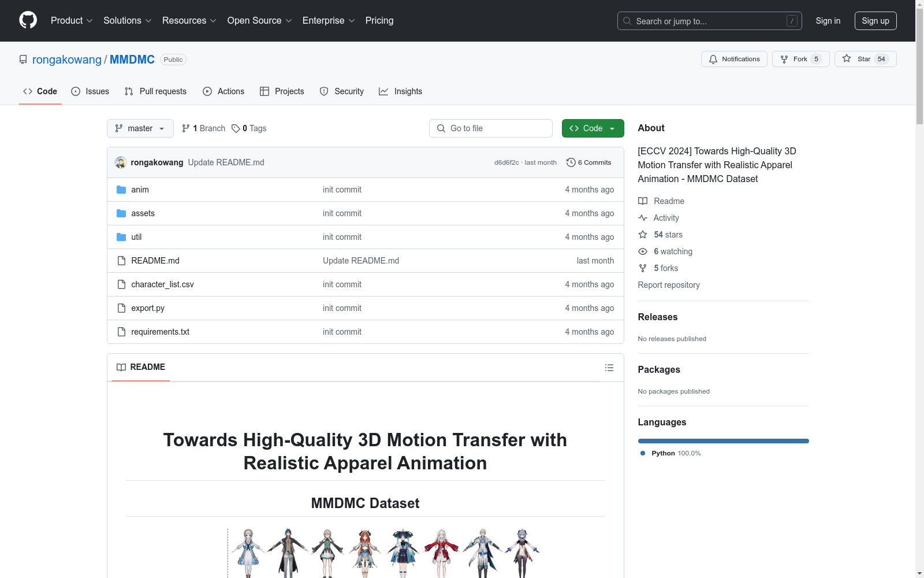Open the rongakowang owner link
The image size is (924, 578).
[x=67, y=60]
